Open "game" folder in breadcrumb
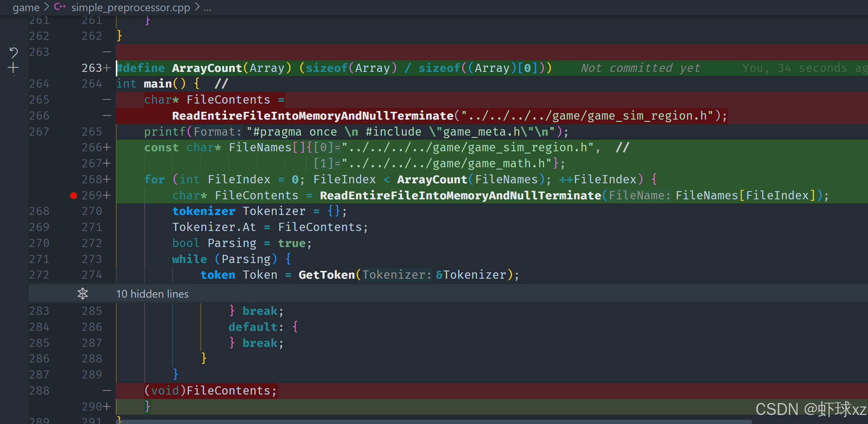 click(26, 7)
